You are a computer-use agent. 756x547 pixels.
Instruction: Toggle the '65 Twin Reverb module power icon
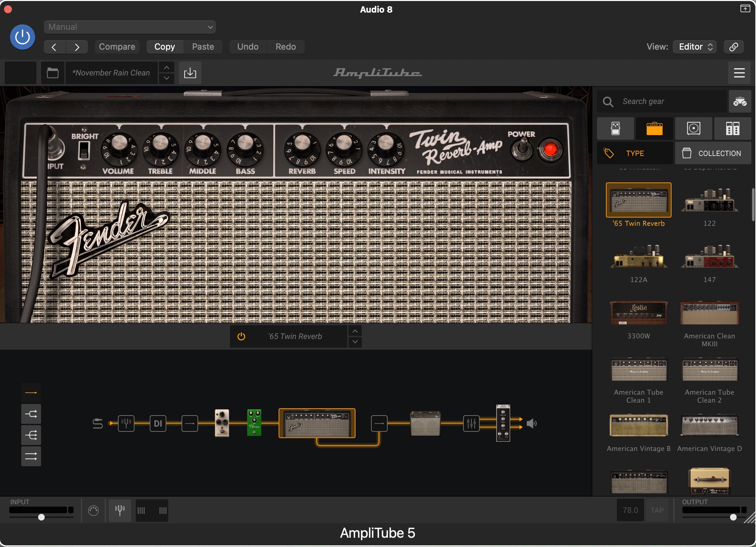tap(241, 336)
